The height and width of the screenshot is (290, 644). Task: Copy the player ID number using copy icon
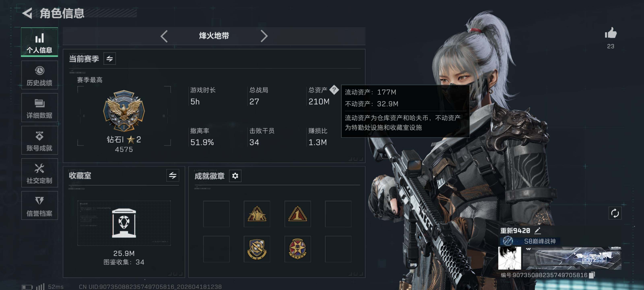pyautogui.click(x=592, y=275)
